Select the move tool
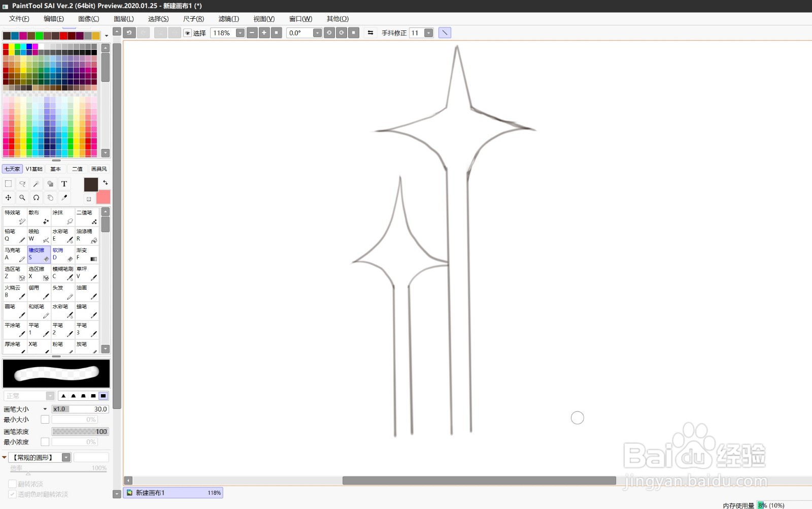The width and height of the screenshot is (812, 509). tap(8, 198)
